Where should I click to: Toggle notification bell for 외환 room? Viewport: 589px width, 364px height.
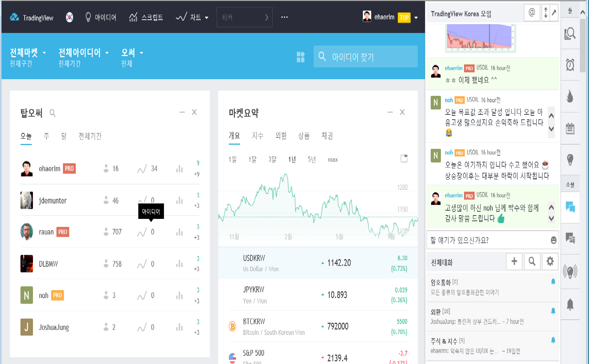click(x=553, y=311)
